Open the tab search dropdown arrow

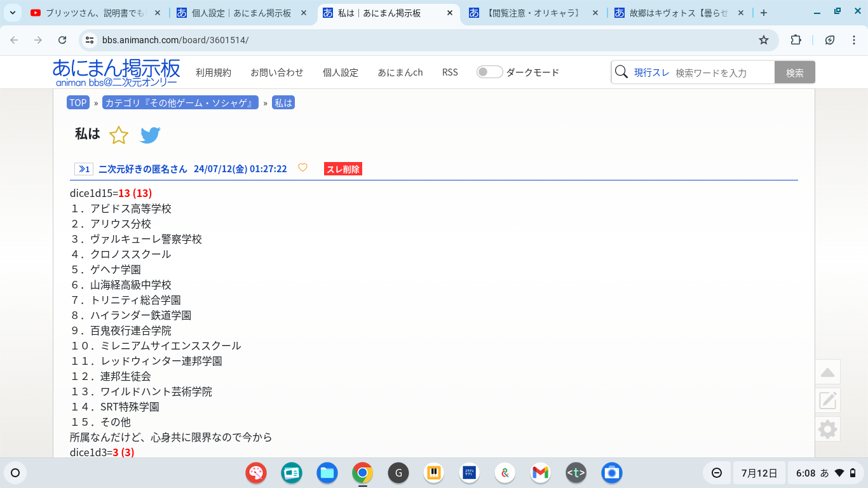pos(12,13)
